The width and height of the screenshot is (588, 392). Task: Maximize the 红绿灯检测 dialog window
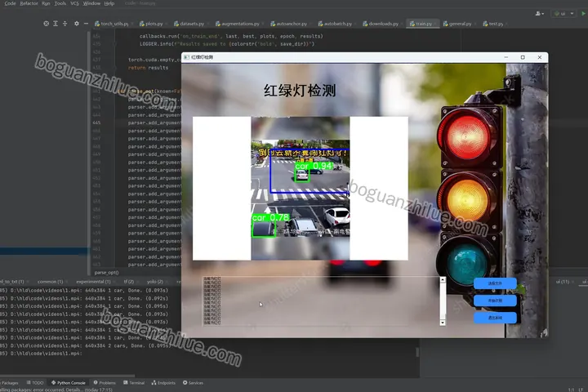(x=523, y=57)
